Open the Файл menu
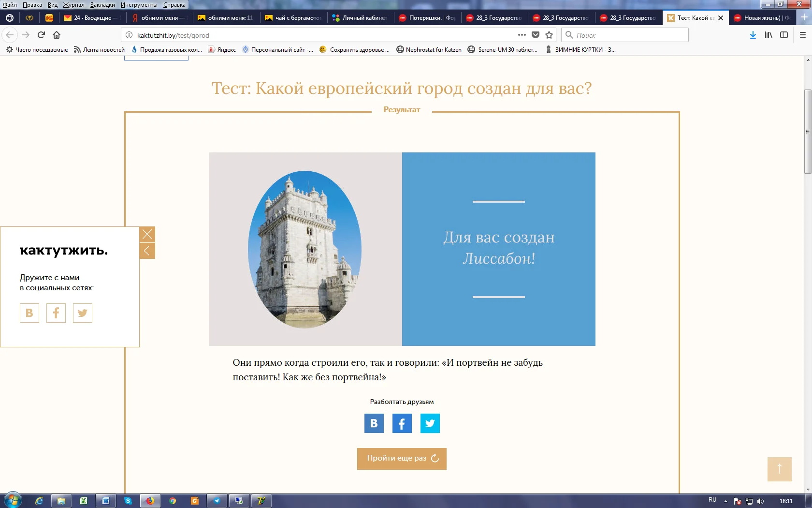This screenshot has height=508, width=812. [x=10, y=5]
